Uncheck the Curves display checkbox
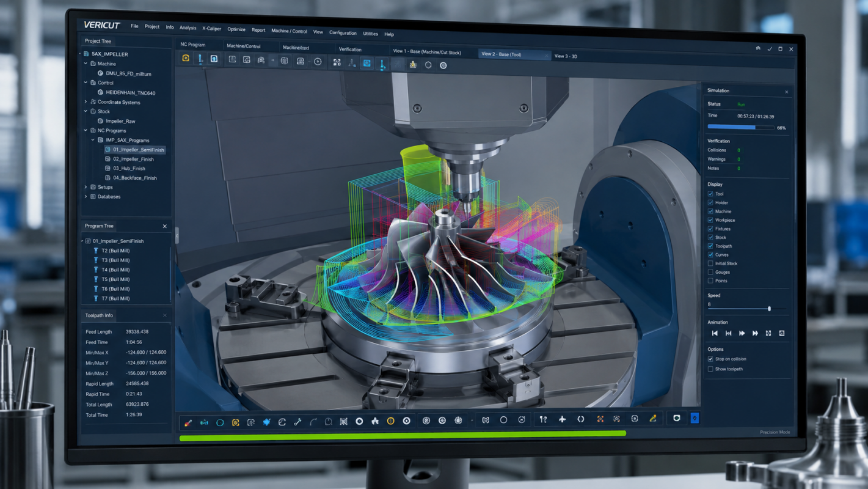868x489 pixels. [710, 254]
